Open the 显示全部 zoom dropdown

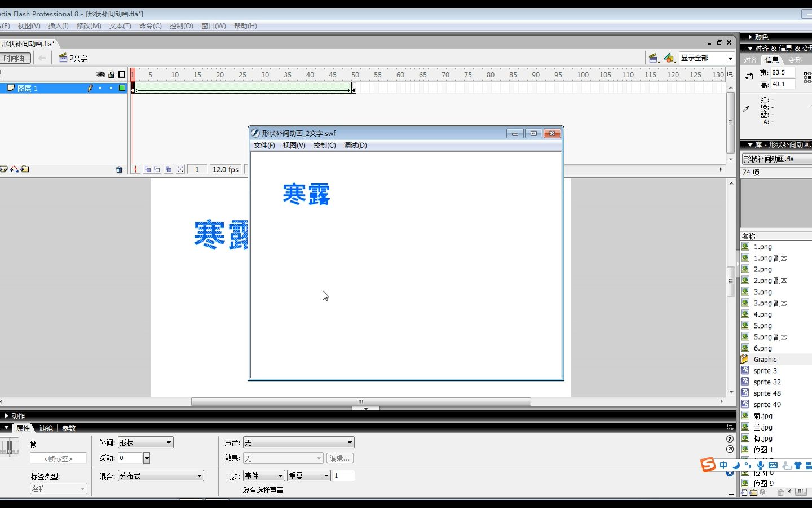(707, 58)
